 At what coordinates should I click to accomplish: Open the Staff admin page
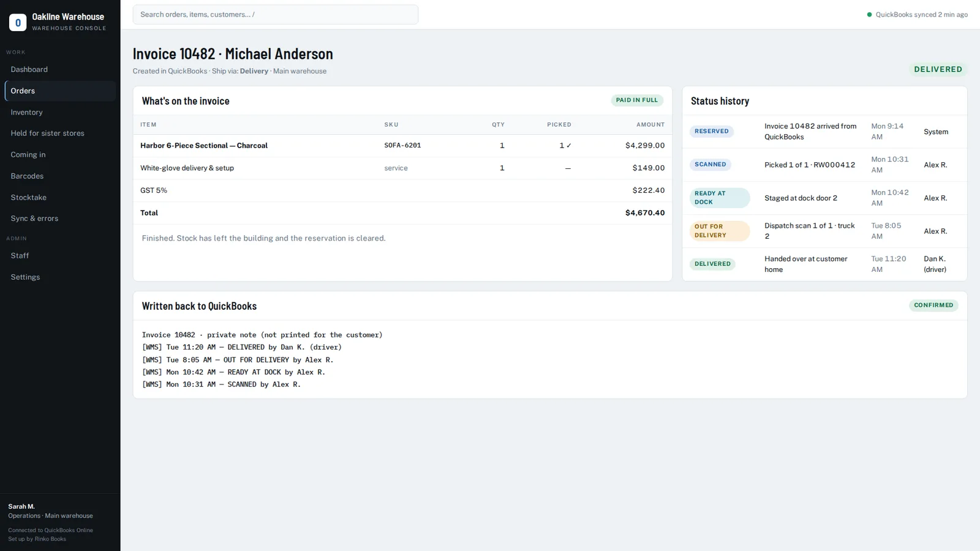60,256
